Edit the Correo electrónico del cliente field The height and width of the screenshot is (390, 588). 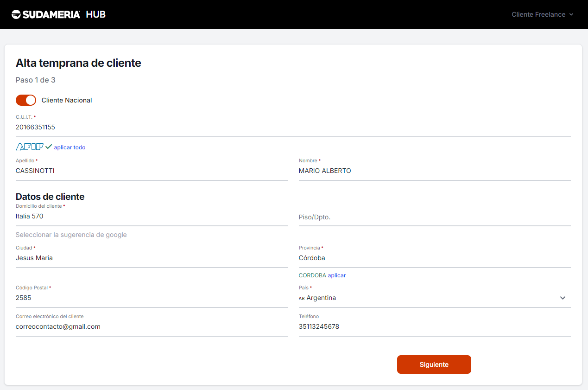151,327
